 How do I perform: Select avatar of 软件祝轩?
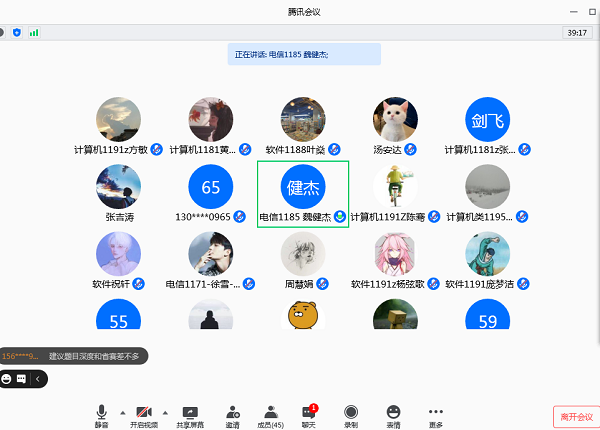click(118, 254)
